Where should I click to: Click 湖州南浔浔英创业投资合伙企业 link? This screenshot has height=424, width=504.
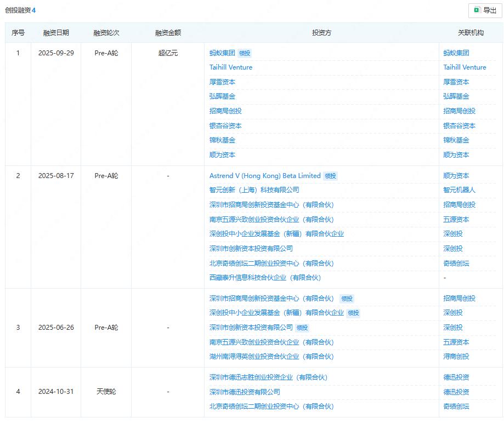tap(271, 357)
